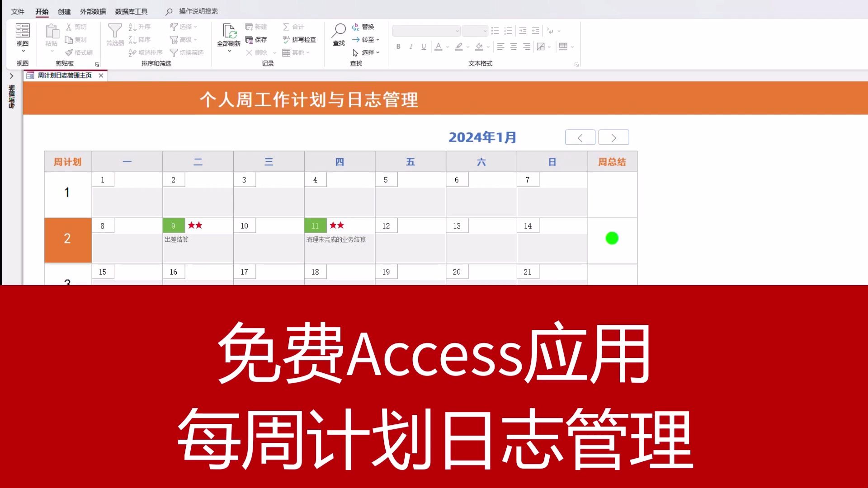Sort ascending with 升序
The width and height of the screenshot is (868, 488).
(x=139, y=27)
